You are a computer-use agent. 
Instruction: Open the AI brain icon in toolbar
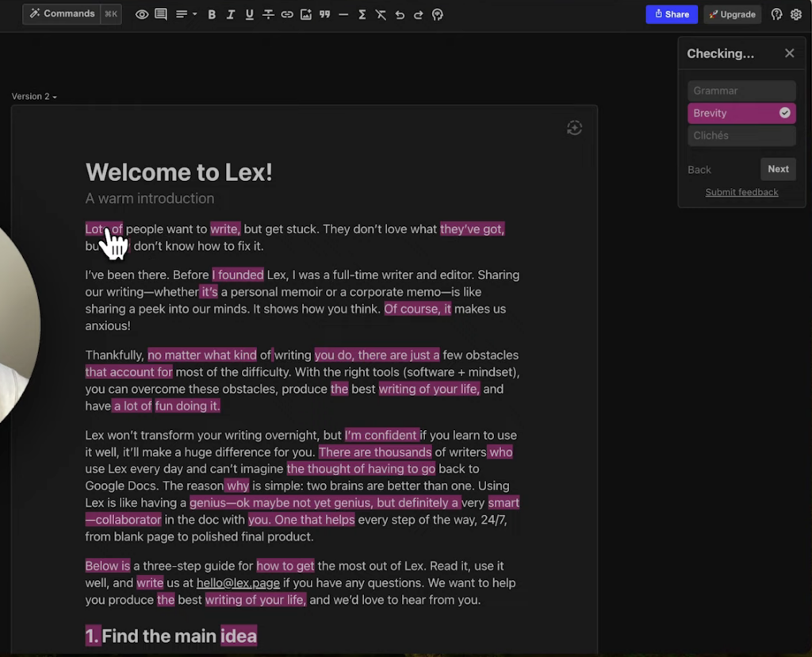click(x=437, y=14)
